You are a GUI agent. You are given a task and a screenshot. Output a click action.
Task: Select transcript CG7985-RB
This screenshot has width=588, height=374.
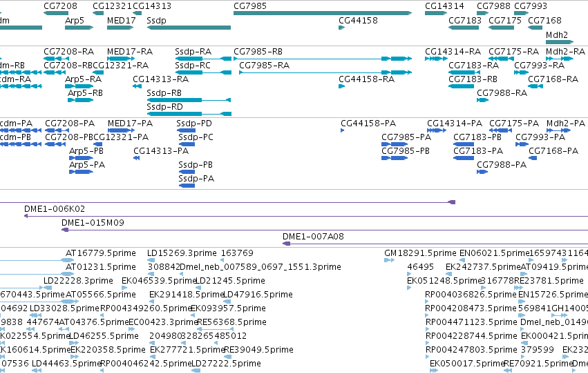pyautogui.click(x=323, y=59)
